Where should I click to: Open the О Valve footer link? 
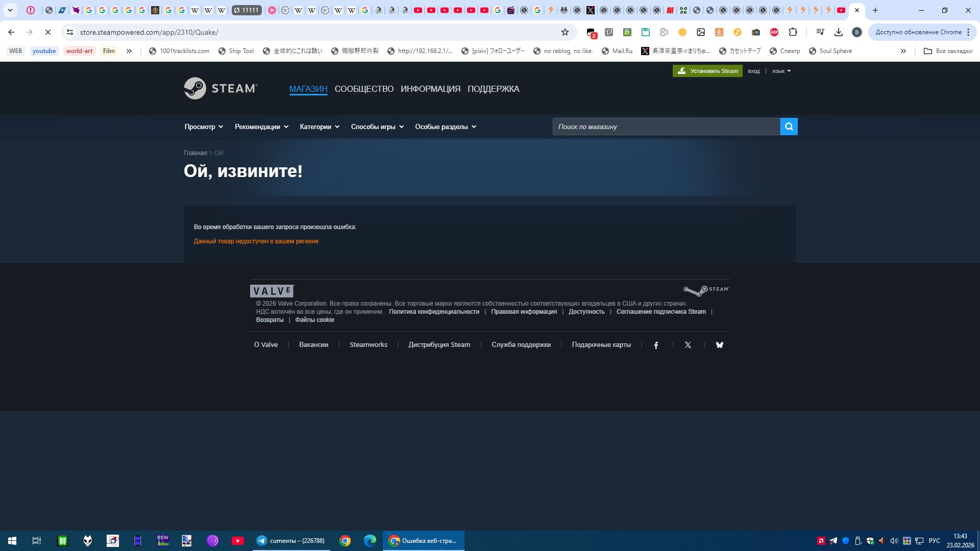[x=266, y=345]
